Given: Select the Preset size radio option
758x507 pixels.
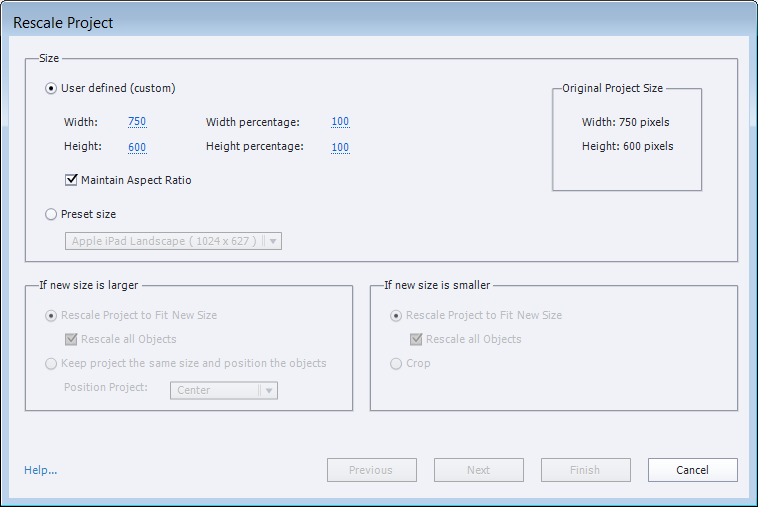Looking at the screenshot, I should click(52, 214).
